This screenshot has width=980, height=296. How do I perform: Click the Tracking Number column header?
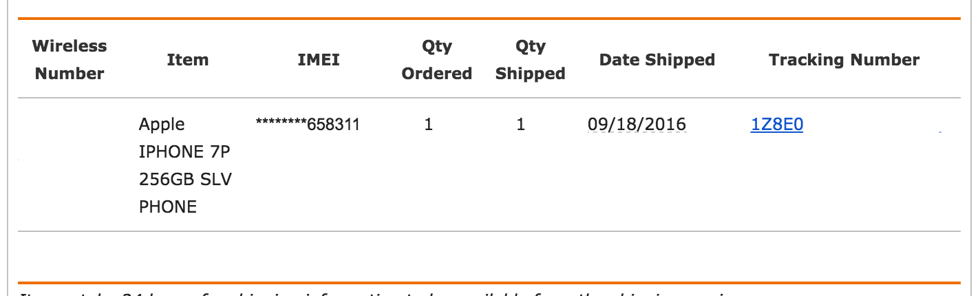coord(844,60)
